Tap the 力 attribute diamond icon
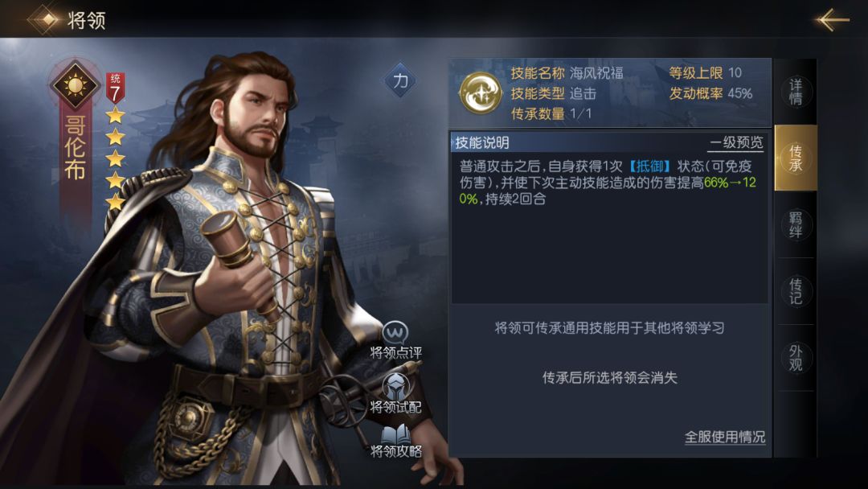 400,81
